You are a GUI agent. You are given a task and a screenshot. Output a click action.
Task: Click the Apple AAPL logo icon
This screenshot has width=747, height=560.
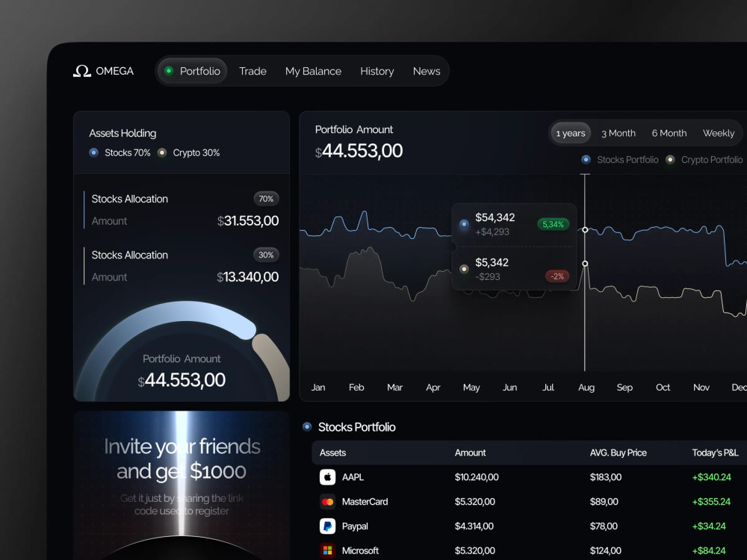(x=327, y=476)
